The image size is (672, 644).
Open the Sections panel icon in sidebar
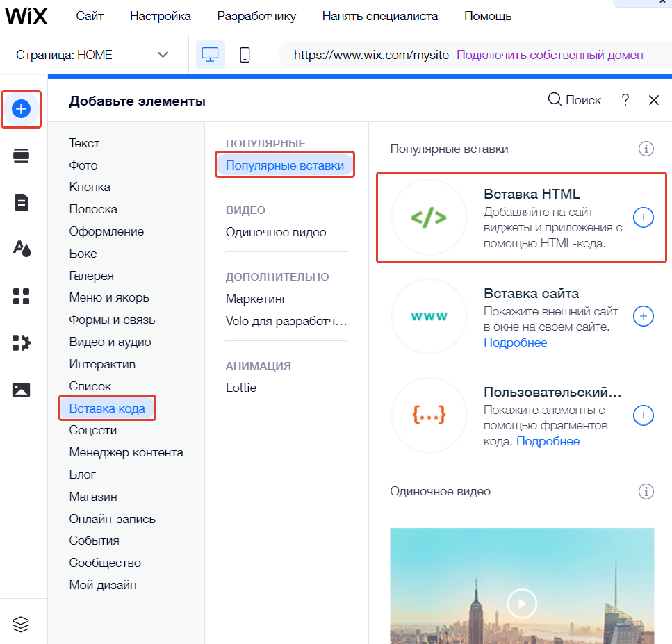pyautogui.click(x=21, y=156)
